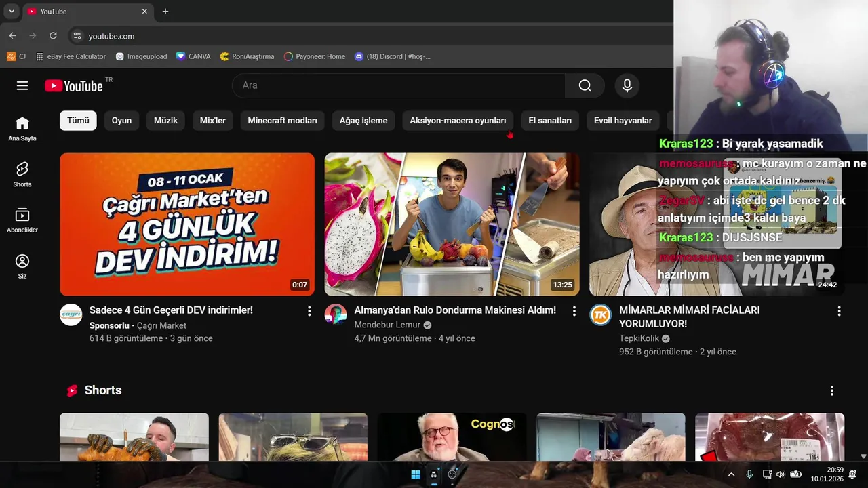Image resolution: width=868 pixels, height=488 pixels.
Task: Open options for Rulo Dondurma video
Action: tap(574, 311)
